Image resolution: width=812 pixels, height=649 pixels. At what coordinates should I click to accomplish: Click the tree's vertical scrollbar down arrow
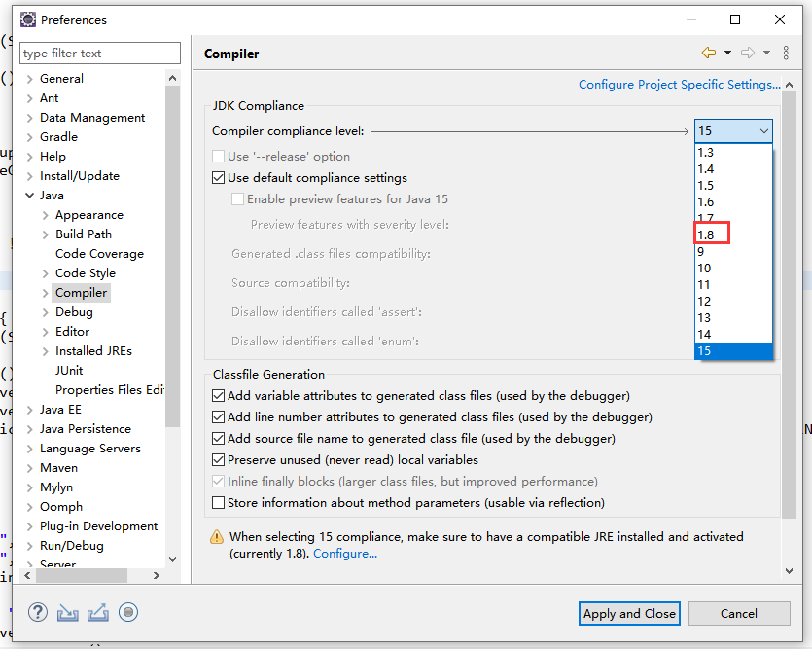pyautogui.click(x=173, y=559)
